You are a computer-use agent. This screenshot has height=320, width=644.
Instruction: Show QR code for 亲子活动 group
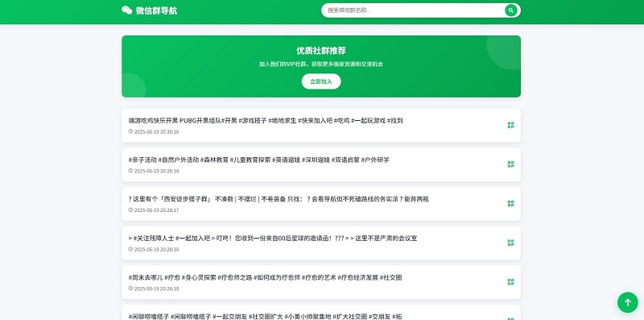click(x=510, y=164)
